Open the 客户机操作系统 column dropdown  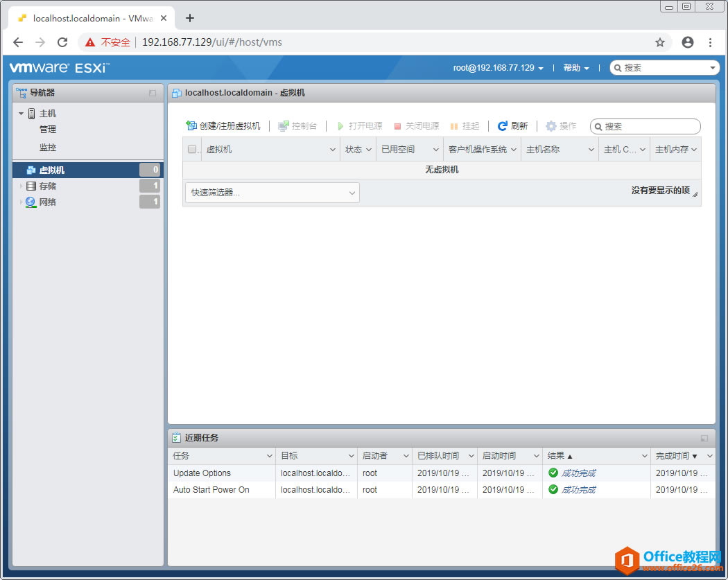point(514,150)
